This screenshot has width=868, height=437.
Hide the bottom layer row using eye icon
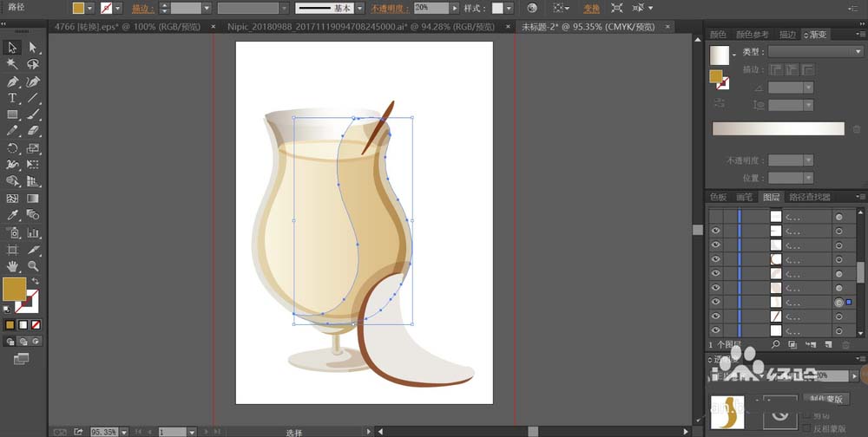pyautogui.click(x=716, y=330)
